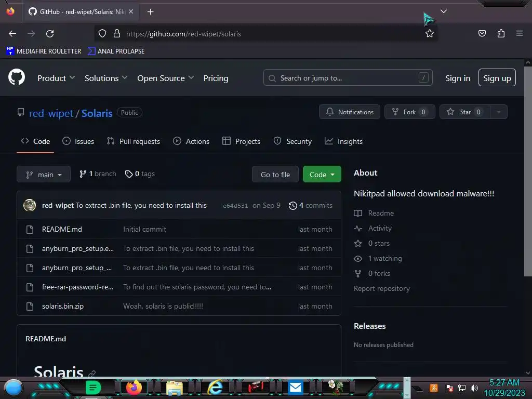Expand the Product menu
The width and height of the screenshot is (532, 399).
pos(56,78)
